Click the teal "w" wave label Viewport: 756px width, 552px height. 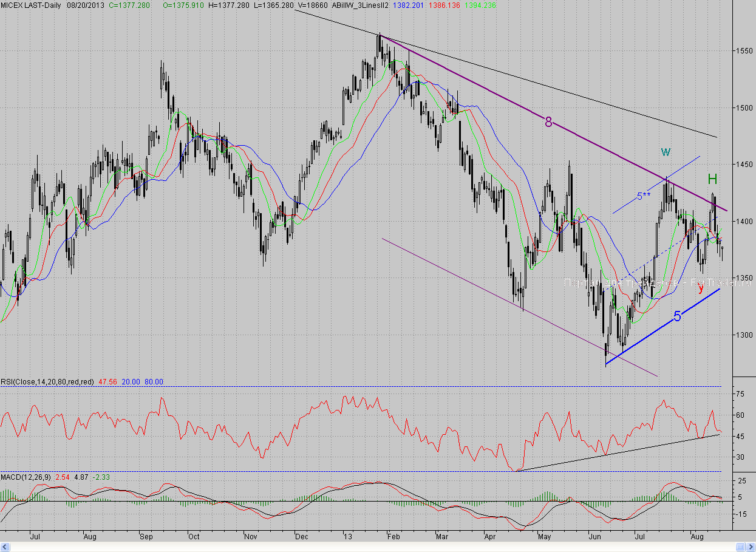tap(666, 151)
